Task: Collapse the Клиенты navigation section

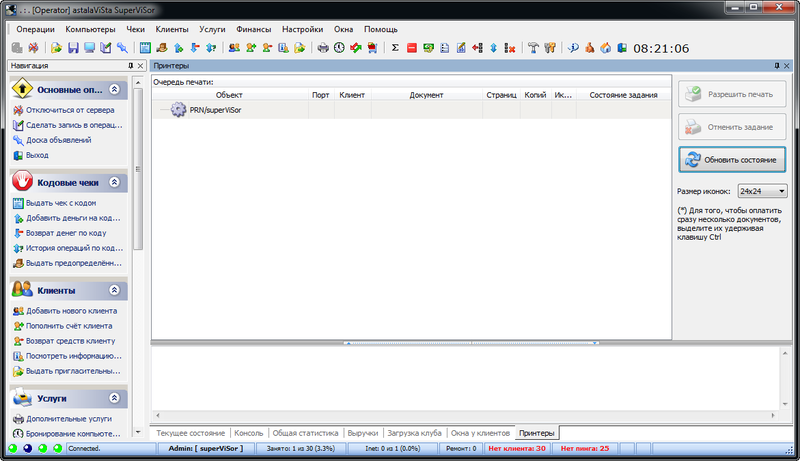Action: click(x=114, y=290)
